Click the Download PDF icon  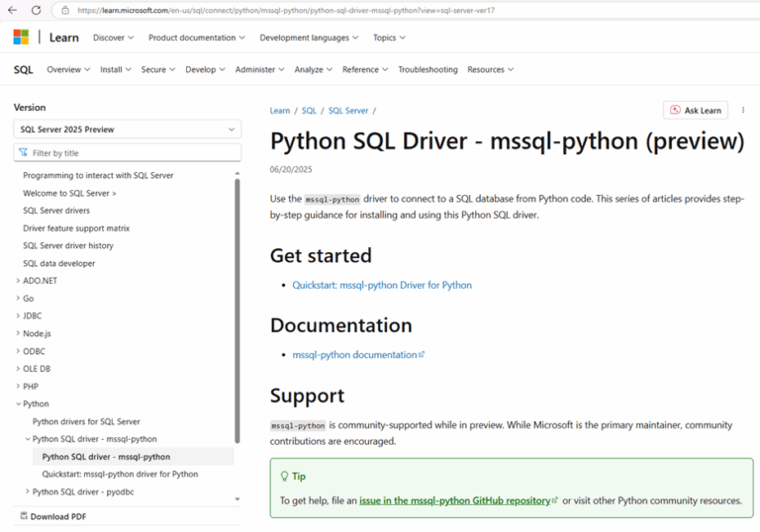pos(24,516)
